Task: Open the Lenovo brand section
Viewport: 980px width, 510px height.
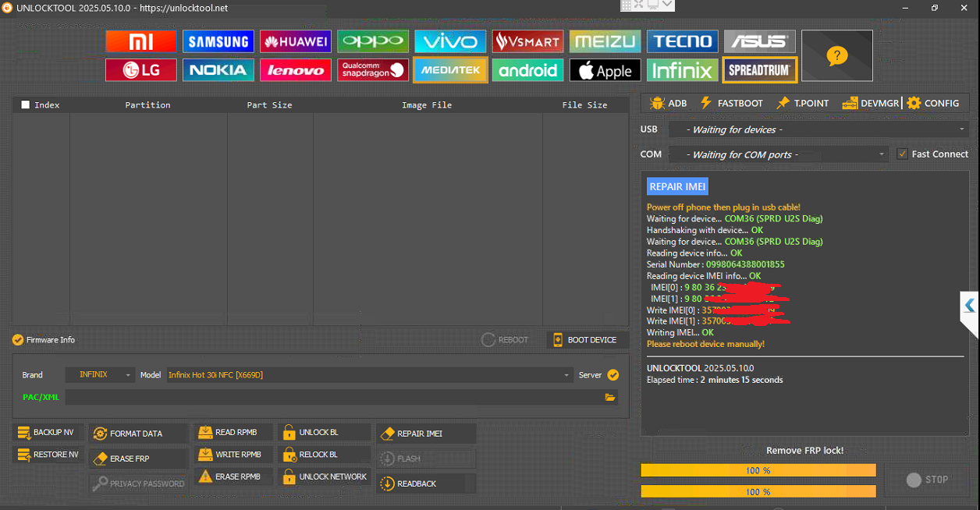Action: point(296,70)
